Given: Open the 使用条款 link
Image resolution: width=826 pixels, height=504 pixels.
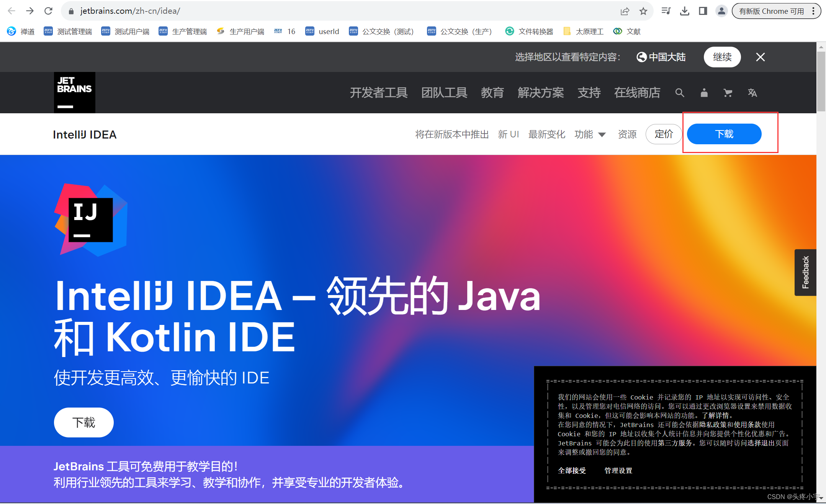Looking at the screenshot, I should pyautogui.click(x=747, y=424).
